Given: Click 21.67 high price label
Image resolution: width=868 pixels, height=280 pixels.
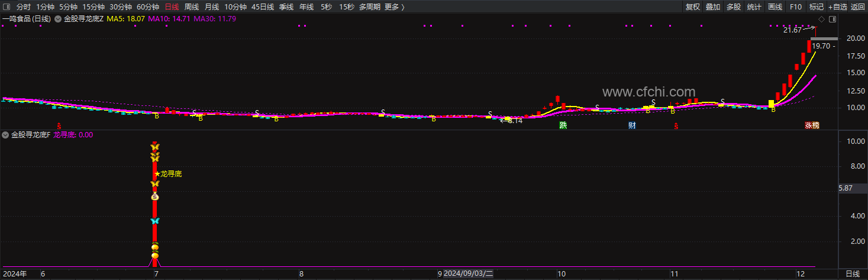Looking at the screenshot, I should pyautogui.click(x=792, y=30).
